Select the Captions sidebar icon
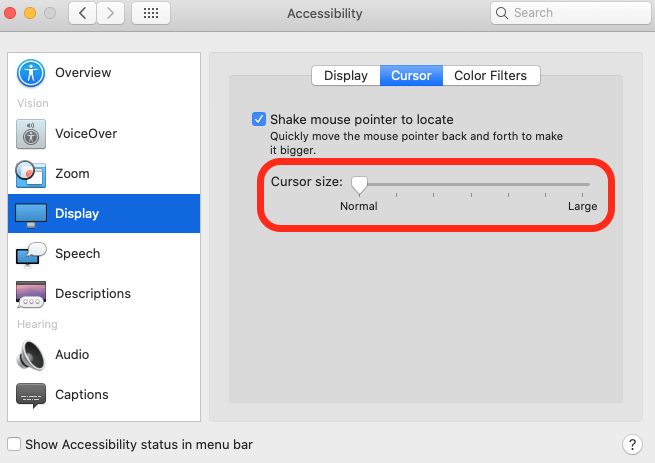 pos(32,394)
